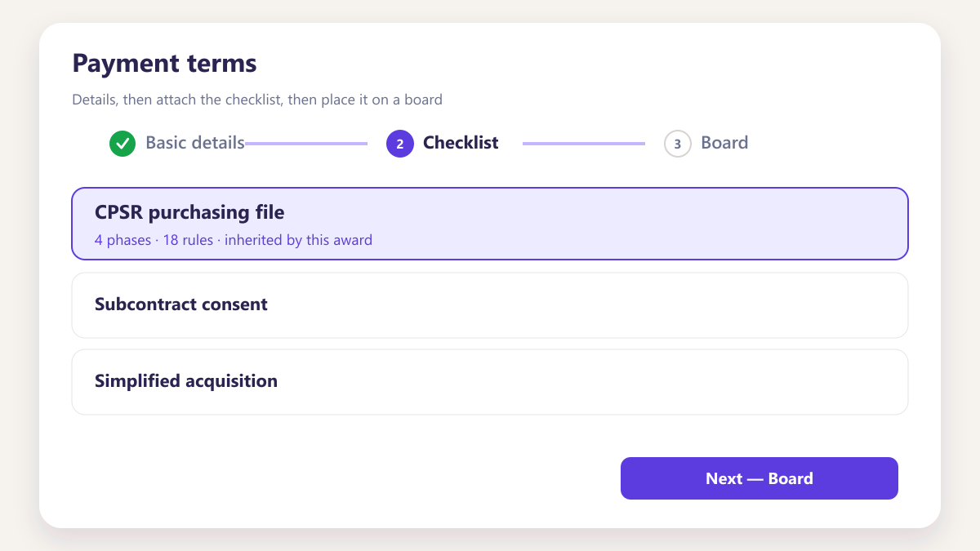The width and height of the screenshot is (980, 551).
Task: Click the green checkmark completed-step icon
Action: (x=122, y=143)
